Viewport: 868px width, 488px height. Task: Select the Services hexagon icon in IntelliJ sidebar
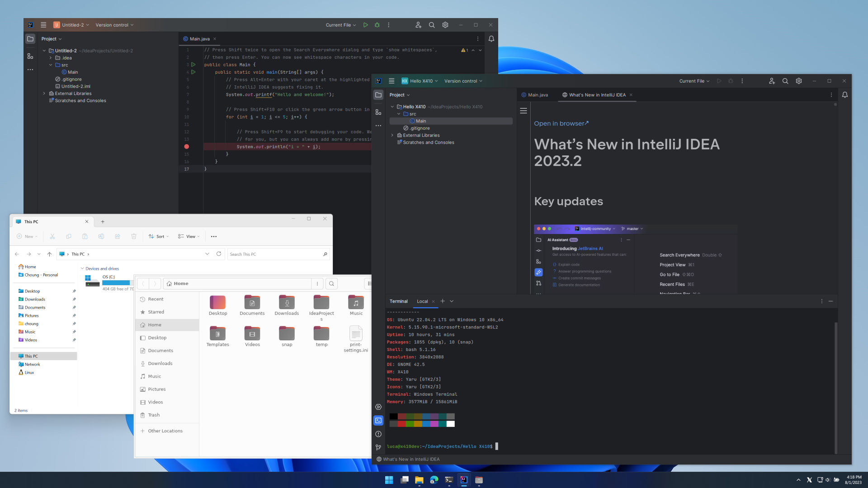[378, 407]
